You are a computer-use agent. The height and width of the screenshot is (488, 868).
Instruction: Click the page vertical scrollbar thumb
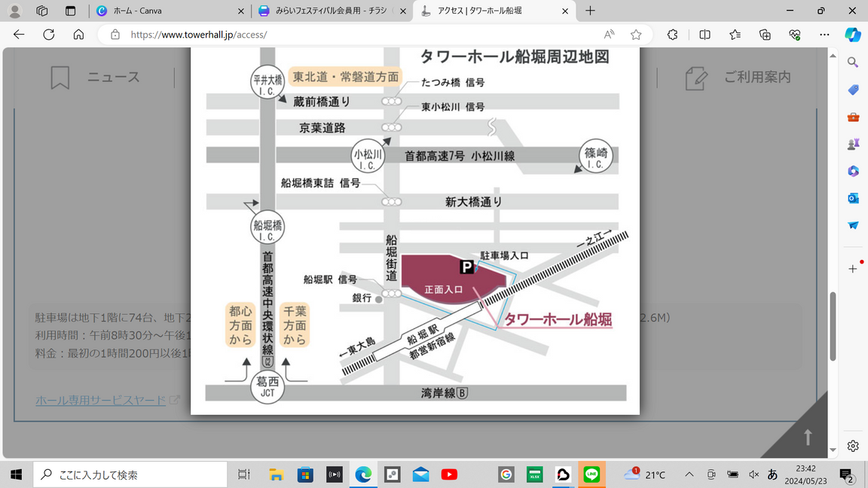click(833, 326)
